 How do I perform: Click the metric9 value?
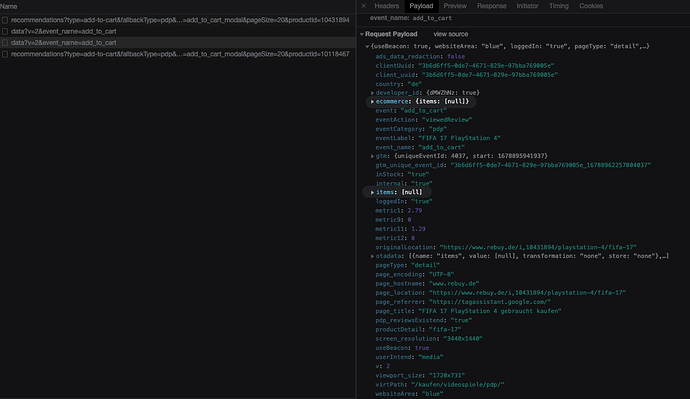(x=409, y=220)
